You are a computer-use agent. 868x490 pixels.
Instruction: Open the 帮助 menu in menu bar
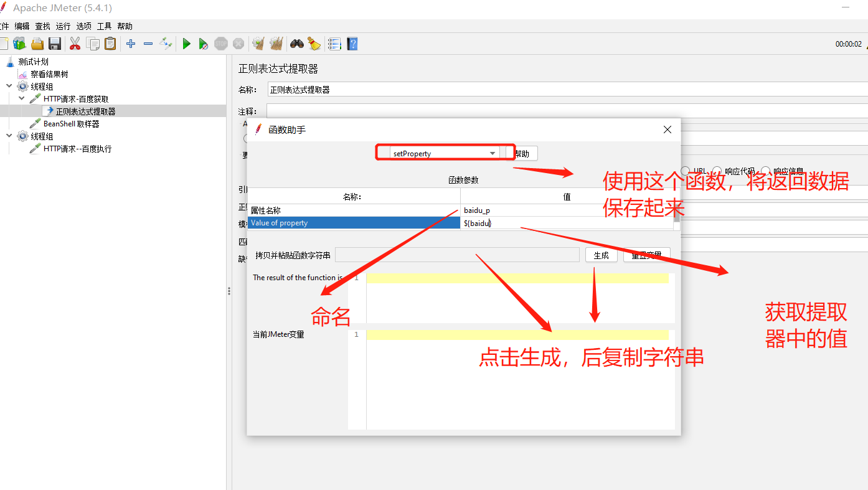tap(125, 26)
